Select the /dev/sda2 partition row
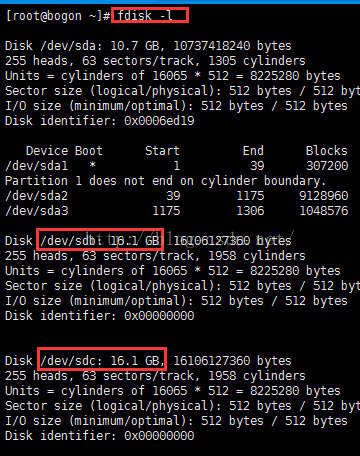360x456 pixels. tap(177, 196)
